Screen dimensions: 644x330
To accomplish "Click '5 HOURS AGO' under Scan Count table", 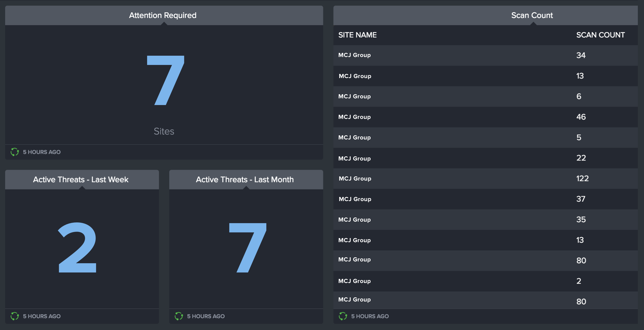I will (370, 316).
